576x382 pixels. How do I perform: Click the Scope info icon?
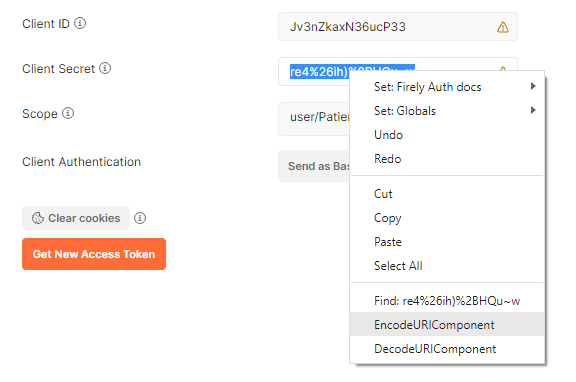pos(68,113)
